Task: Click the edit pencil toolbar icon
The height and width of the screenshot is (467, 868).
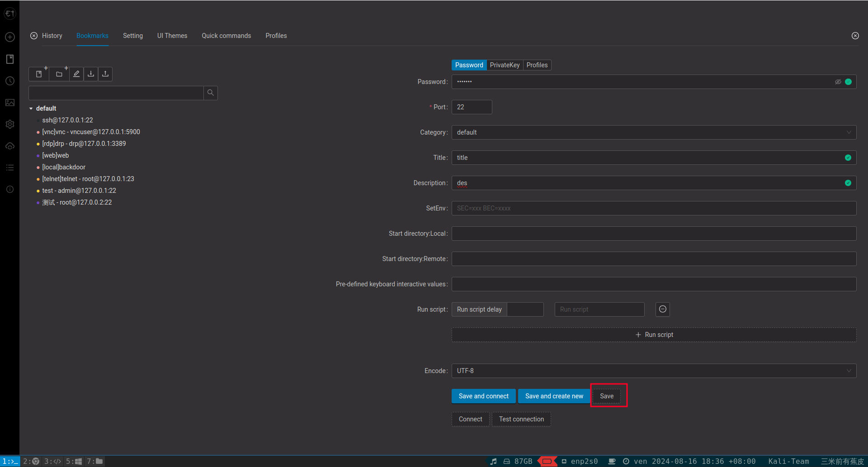Action: tap(76, 74)
